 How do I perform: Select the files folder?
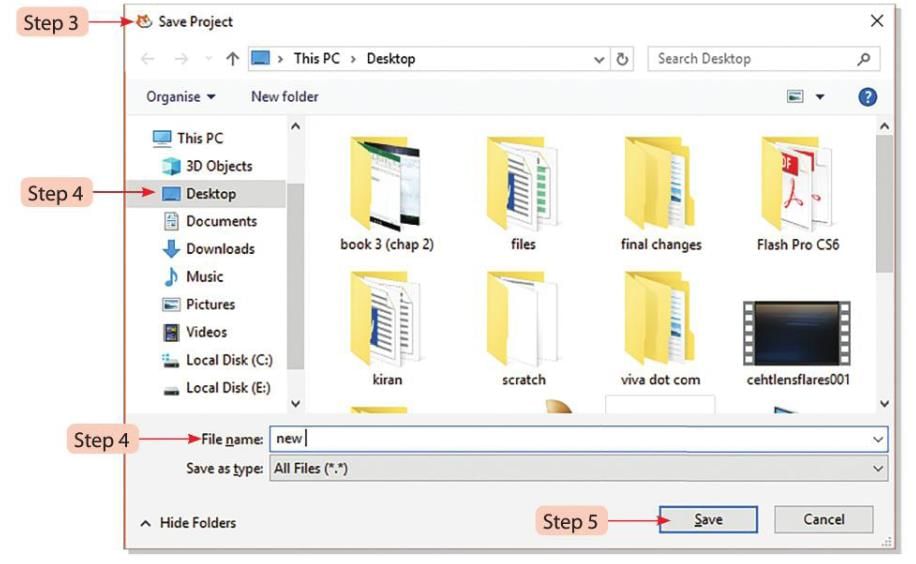point(523,195)
